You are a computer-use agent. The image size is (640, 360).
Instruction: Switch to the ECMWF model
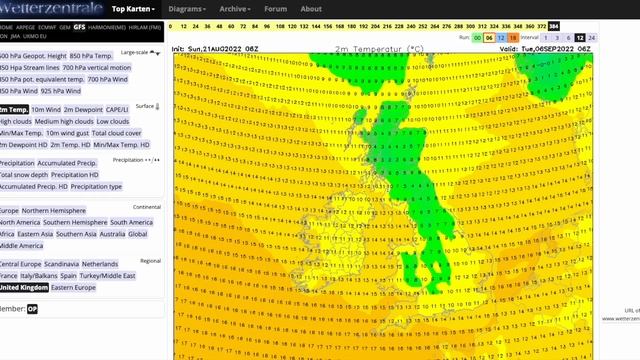coord(47,27)
